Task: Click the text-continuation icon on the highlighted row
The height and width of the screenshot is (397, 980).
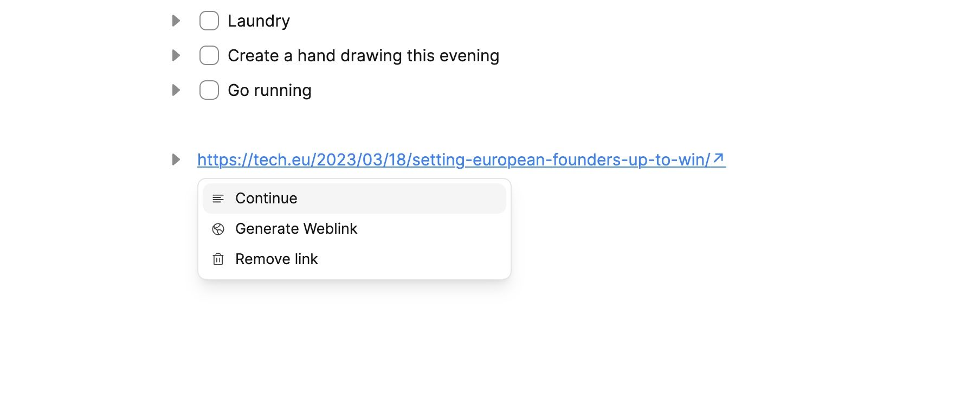Action: point(218,198)
